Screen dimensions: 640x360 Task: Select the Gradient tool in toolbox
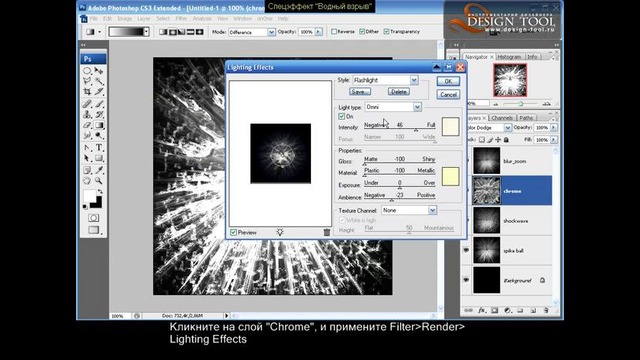(99, 125)
